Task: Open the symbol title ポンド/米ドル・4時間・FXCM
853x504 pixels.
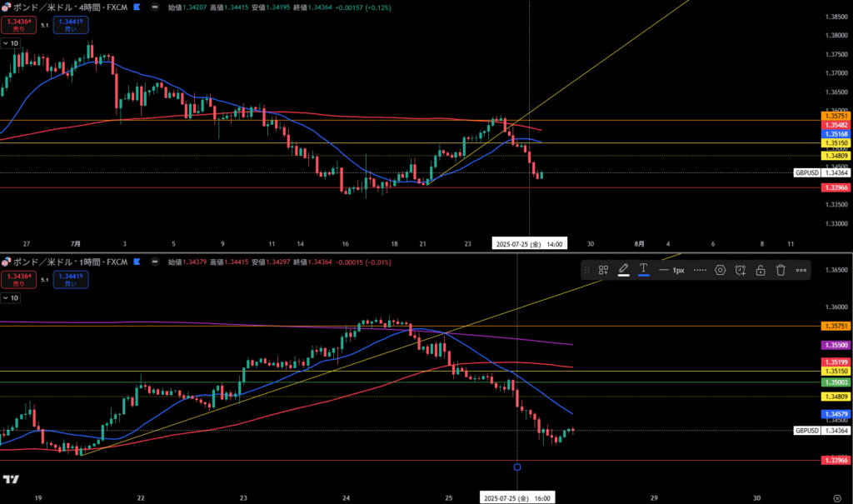Action: click(x=70, y=7)
